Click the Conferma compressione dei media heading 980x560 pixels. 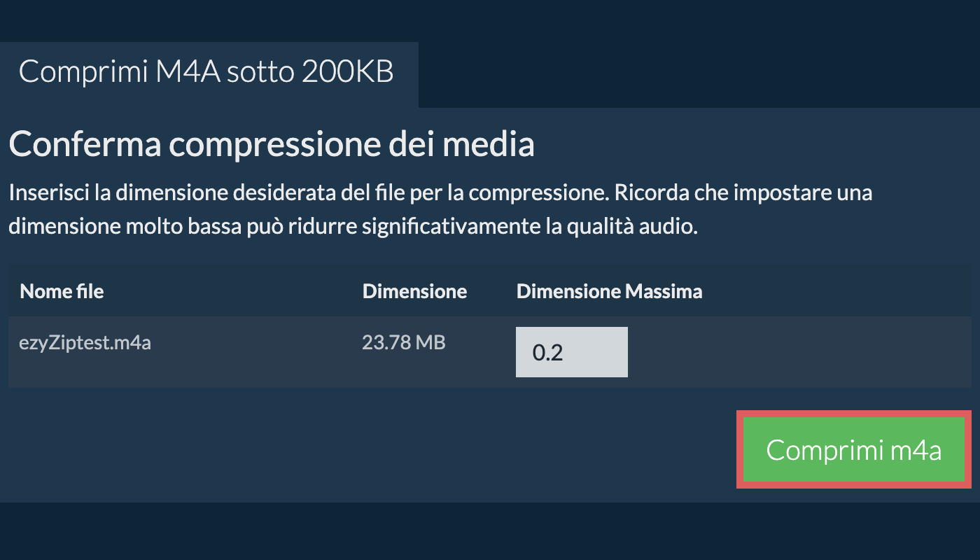coord(272,144)
